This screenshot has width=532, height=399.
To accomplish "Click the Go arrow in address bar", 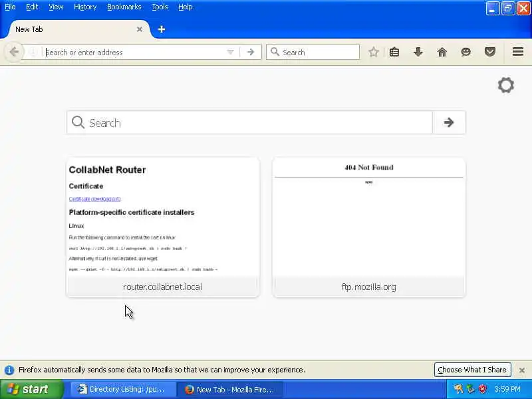I will [251, 52].
